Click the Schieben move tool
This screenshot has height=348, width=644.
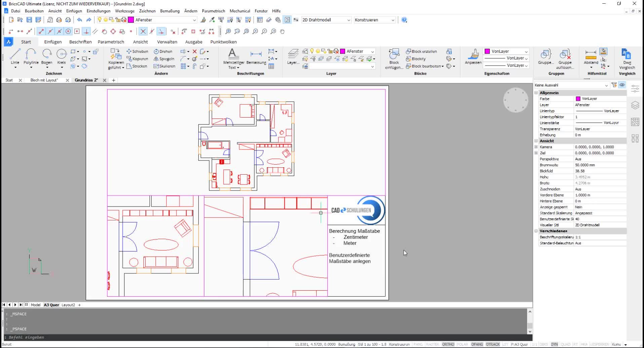pyautogui.click(x=137, y=51)
